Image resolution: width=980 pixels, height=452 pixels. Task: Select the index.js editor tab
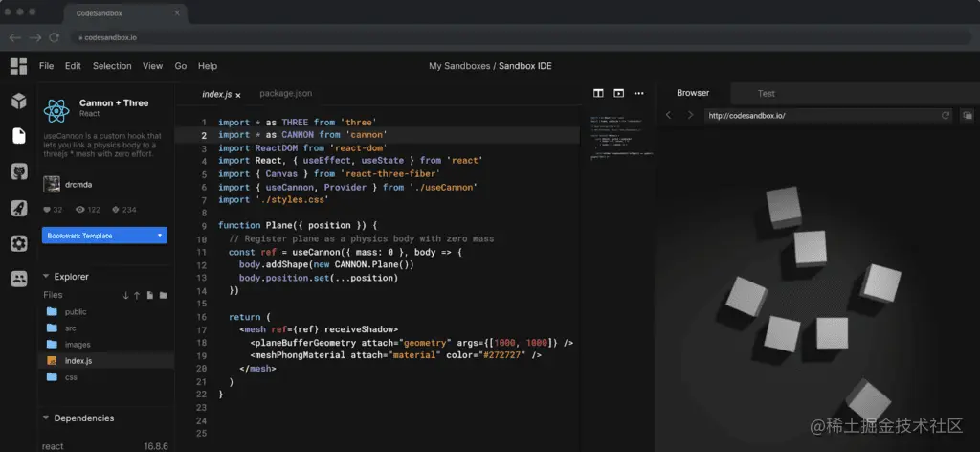(217, 95)
